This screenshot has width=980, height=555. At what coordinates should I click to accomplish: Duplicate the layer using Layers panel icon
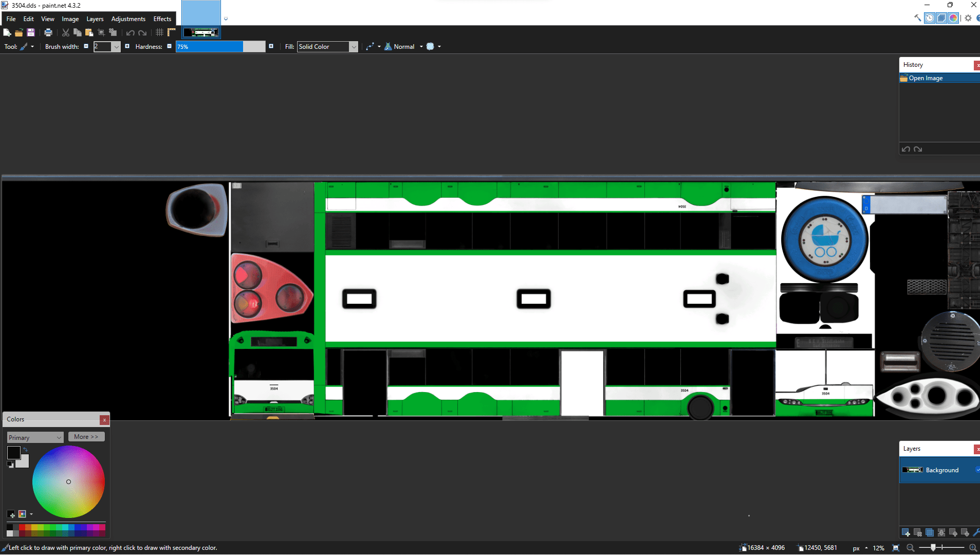(930, 532)
